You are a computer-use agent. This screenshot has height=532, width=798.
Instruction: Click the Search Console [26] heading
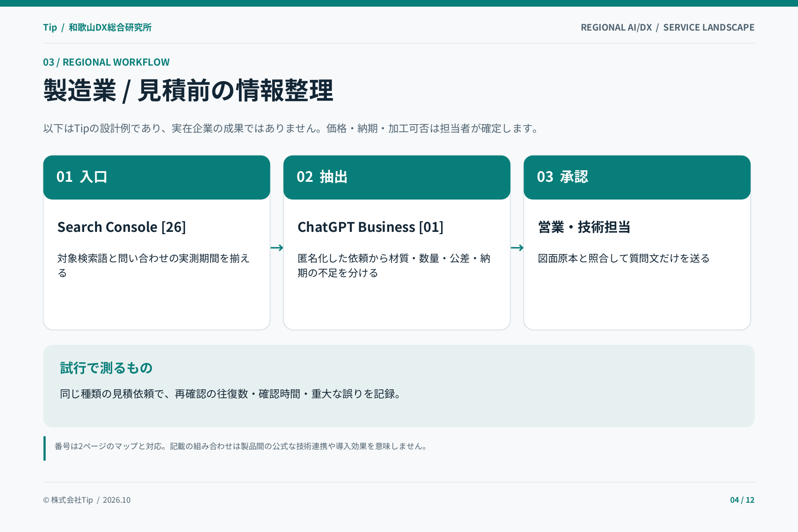[x=121, y=227]
